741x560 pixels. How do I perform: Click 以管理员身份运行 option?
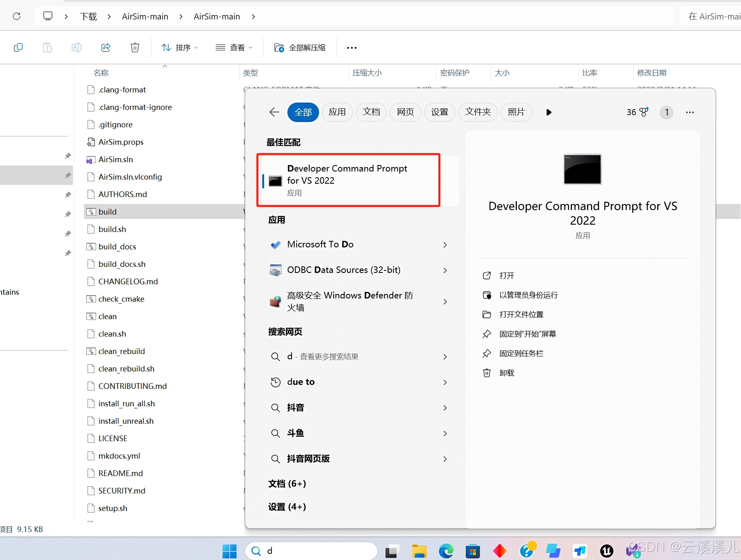(x=529, y=295)
